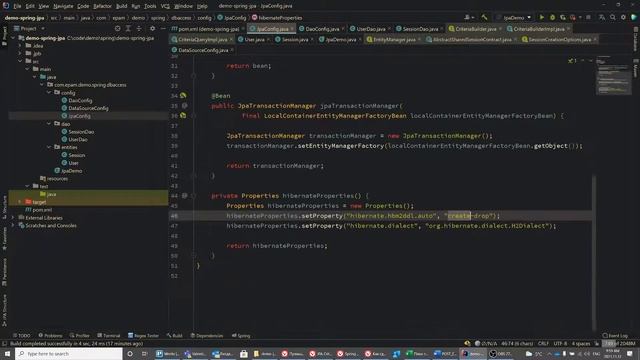Open Project panel options gear
Screen dimensions: 640x360
(x=153, y=29)
